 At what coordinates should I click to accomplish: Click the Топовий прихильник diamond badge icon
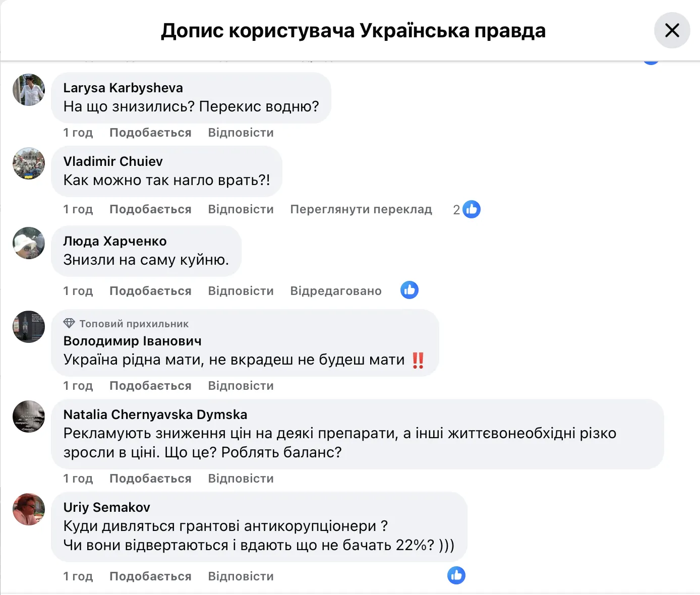69,323
